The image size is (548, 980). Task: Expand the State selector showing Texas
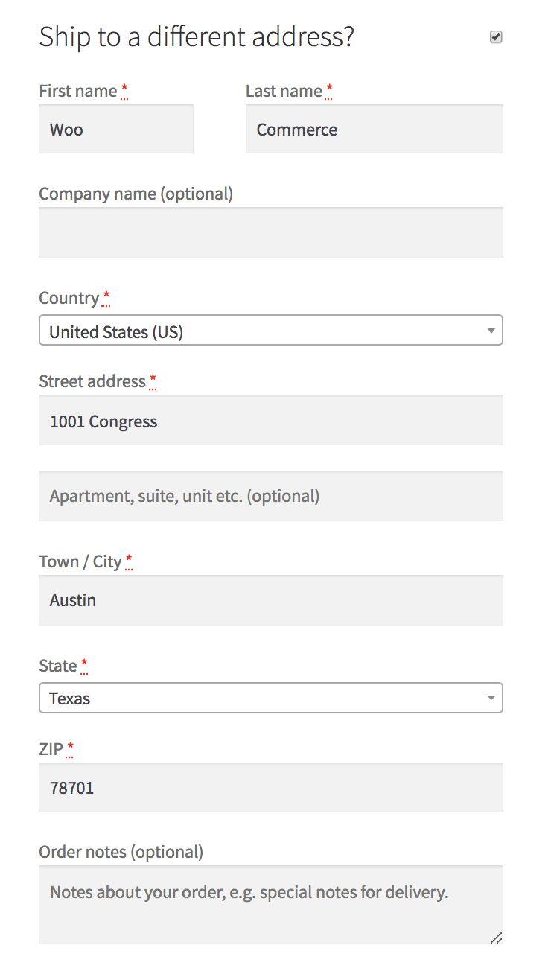tap(270, 698)
